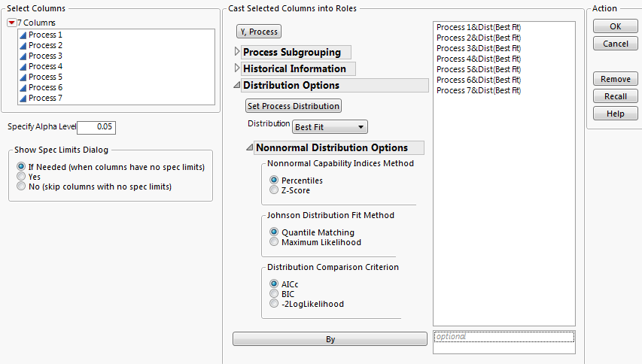The image size is (642, 364).
Task: Choose Yes for Show Spec Limits Dialog
Action: (21, 177)
